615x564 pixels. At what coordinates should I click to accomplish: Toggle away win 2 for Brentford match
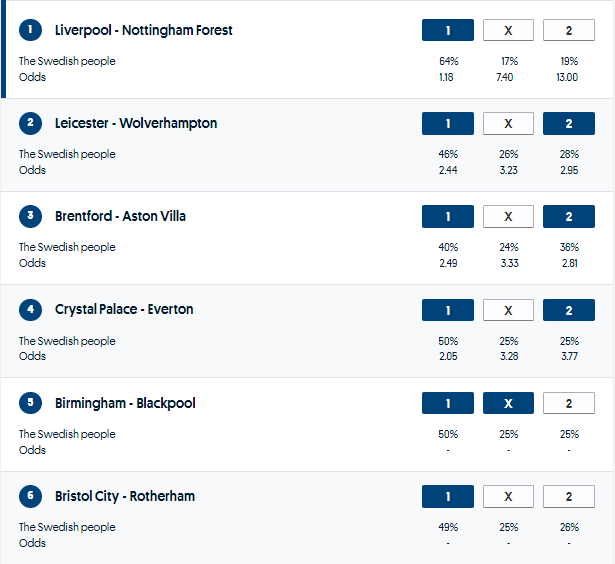[x=569, y=217]
